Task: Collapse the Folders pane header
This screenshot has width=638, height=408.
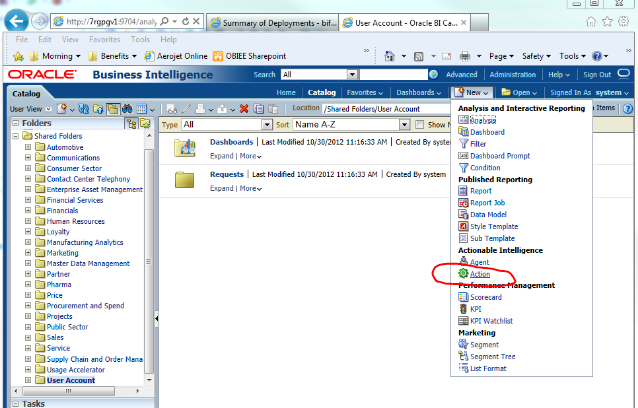Action: click(x=15, y=123)
